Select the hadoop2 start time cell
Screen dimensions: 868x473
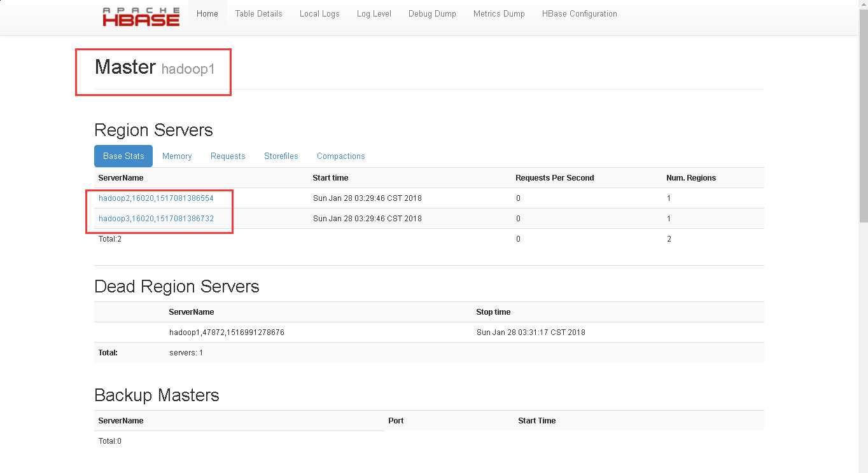pos(367,198)
